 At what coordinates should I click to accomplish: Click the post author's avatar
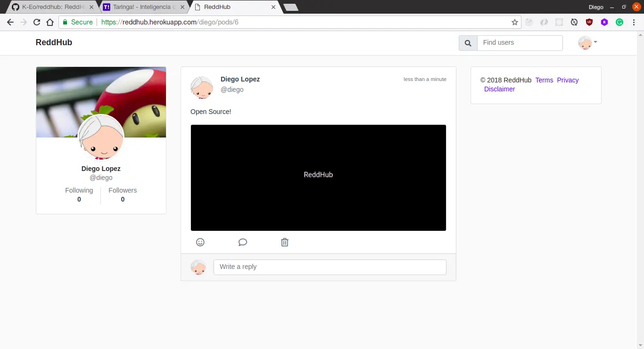202,88
